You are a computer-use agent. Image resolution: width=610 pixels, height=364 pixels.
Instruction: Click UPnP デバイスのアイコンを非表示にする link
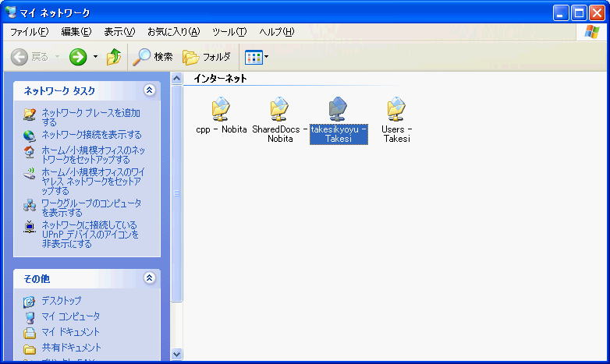[90, 234]
